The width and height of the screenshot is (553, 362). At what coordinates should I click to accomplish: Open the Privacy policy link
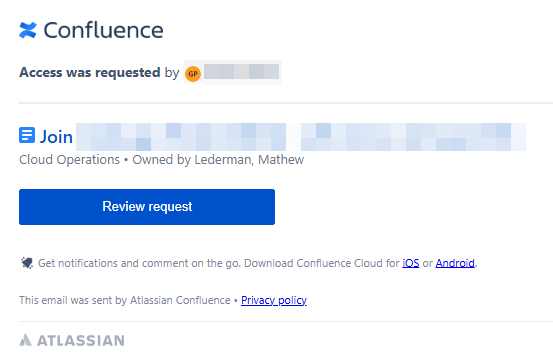click(x=274, y=300)
